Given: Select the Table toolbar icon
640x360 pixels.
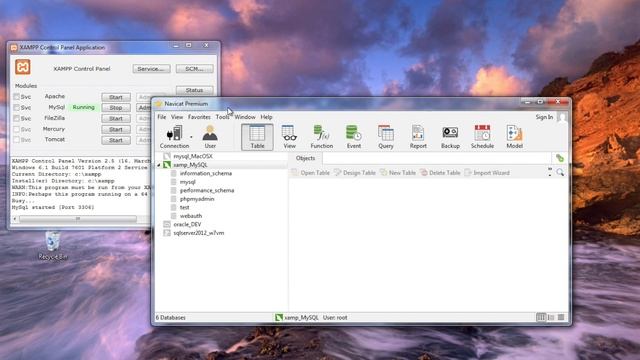Looking at the screenshot, I should click(x=257, y=137).
